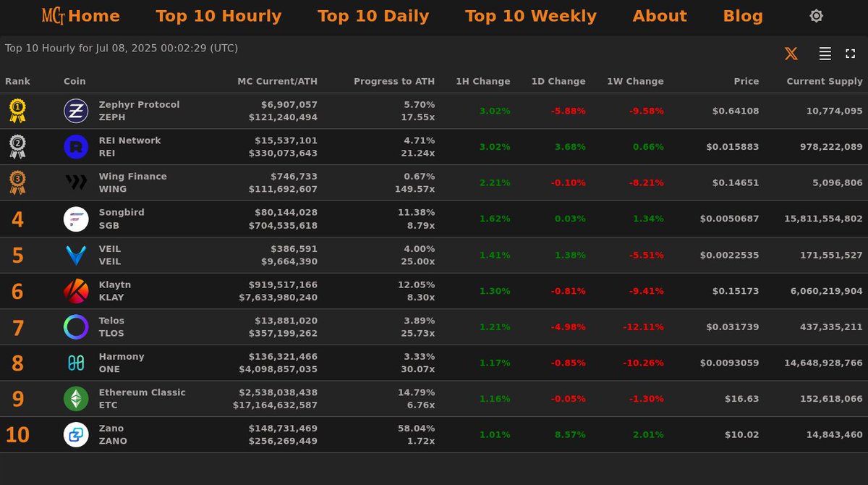This screenshot has width=868, height=485.
Task: Sort by 1W Change column header
Action: tap(635, 82)
